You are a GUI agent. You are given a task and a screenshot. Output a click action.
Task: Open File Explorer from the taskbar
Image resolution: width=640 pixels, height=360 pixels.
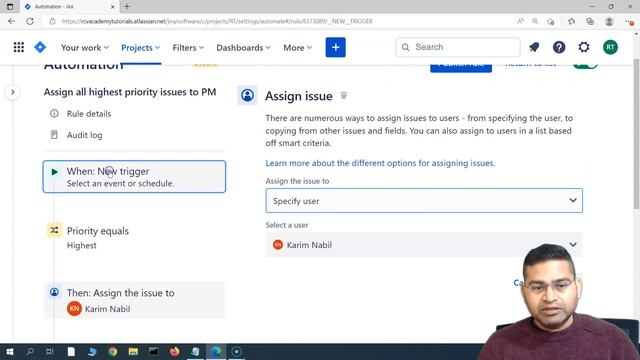(x=133, y=351)
